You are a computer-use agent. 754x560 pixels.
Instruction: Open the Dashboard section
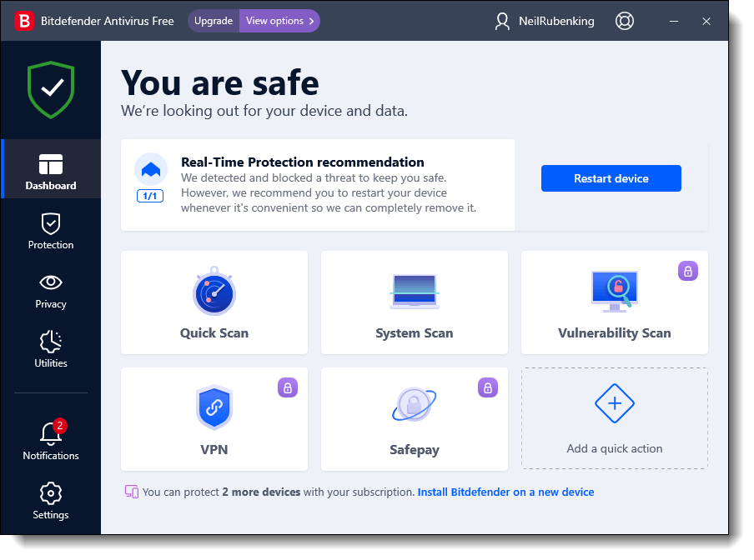coord(51,168)
